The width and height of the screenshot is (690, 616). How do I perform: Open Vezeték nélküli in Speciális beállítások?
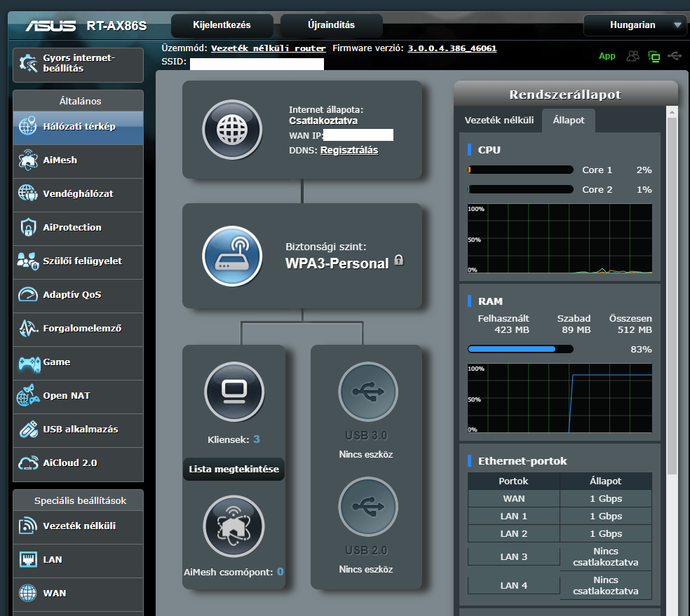pyautogui.click(x=79, y=527)
